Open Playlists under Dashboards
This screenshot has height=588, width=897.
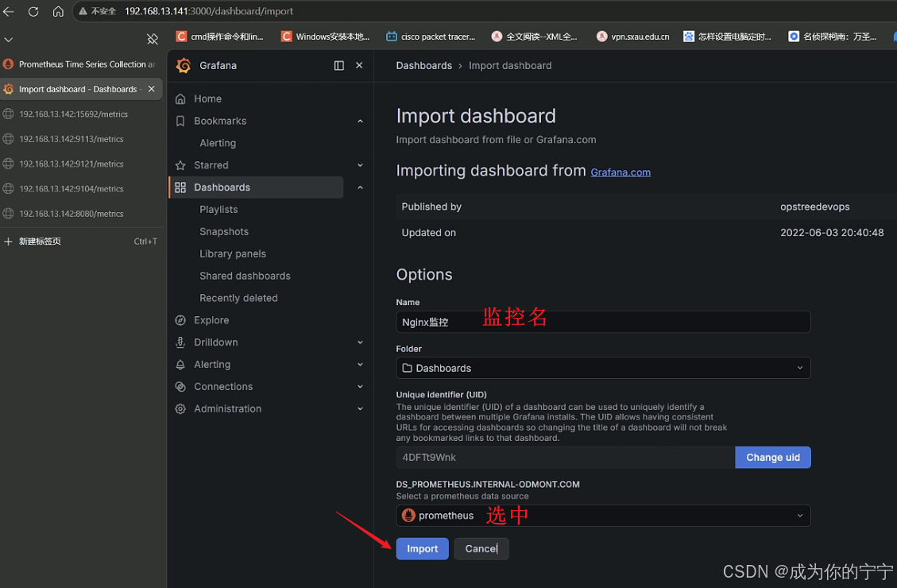tap(218, 209)
